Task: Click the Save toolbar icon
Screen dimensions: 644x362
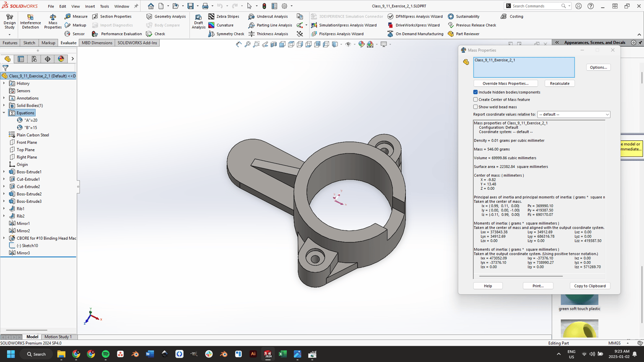Action: coord(190,6)
